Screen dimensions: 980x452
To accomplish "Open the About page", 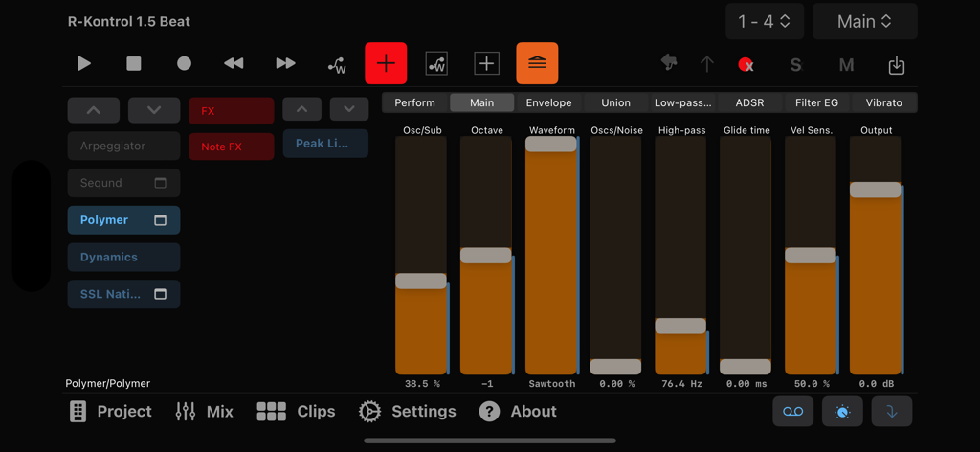I will tap(518, 412).
